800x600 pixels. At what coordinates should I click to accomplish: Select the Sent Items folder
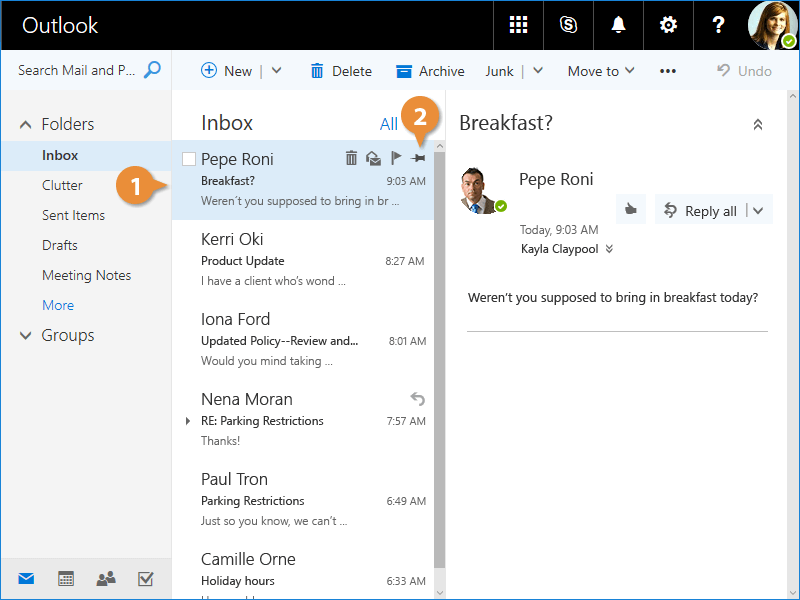coord(73,215)
